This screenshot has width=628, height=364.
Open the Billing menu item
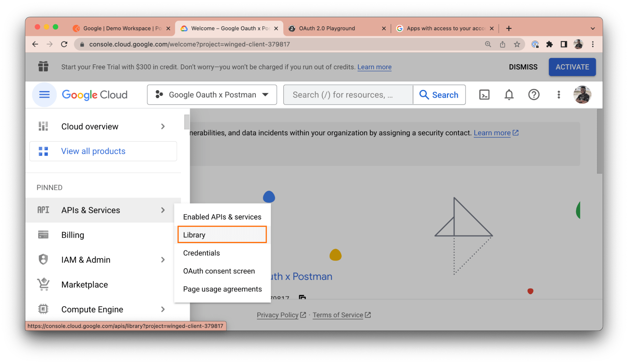(103, 235)
